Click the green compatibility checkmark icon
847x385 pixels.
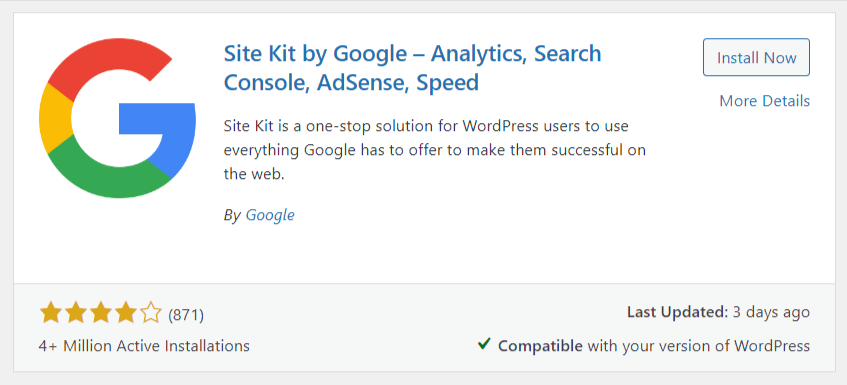tap(485, 344)
